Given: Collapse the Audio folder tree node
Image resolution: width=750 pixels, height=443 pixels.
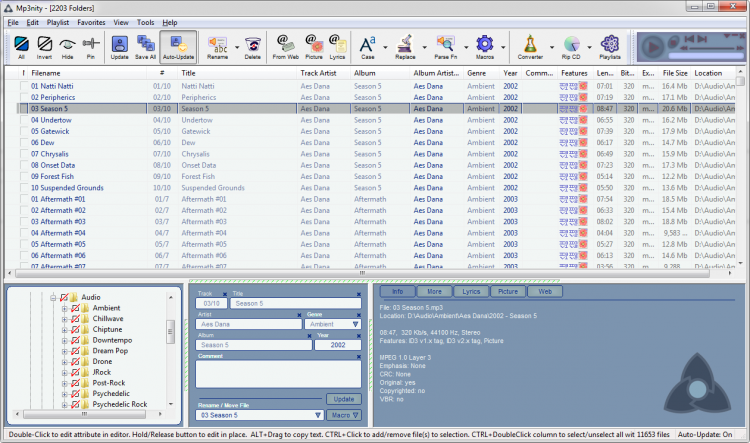Looking at the screenshot, I should click(x=53, y=298).
